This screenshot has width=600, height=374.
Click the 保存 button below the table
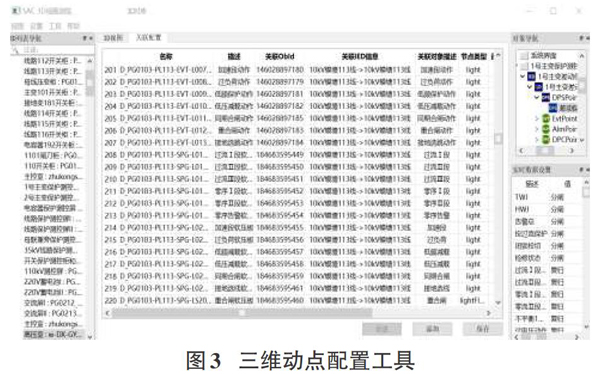pos(483,329)
